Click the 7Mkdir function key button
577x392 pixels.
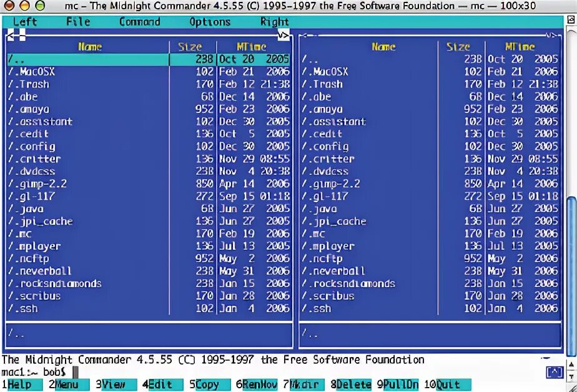pyautogui.click(x=304, y=385)
